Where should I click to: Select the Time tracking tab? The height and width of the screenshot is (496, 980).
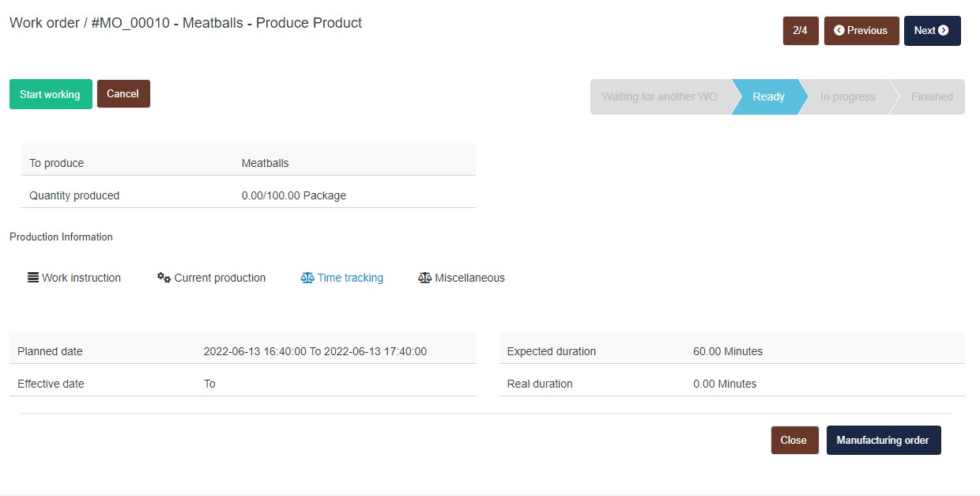pos(350,278)
